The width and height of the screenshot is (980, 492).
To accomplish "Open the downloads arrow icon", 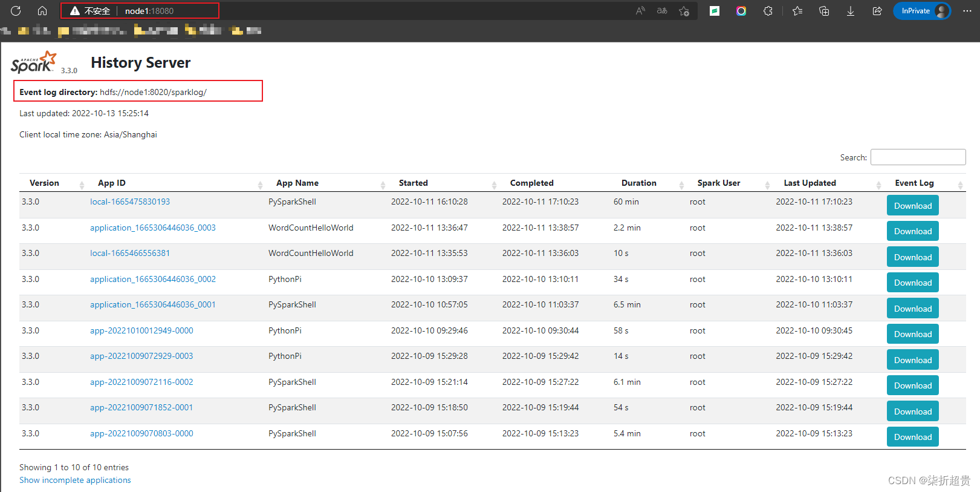I will click(851, 11).
